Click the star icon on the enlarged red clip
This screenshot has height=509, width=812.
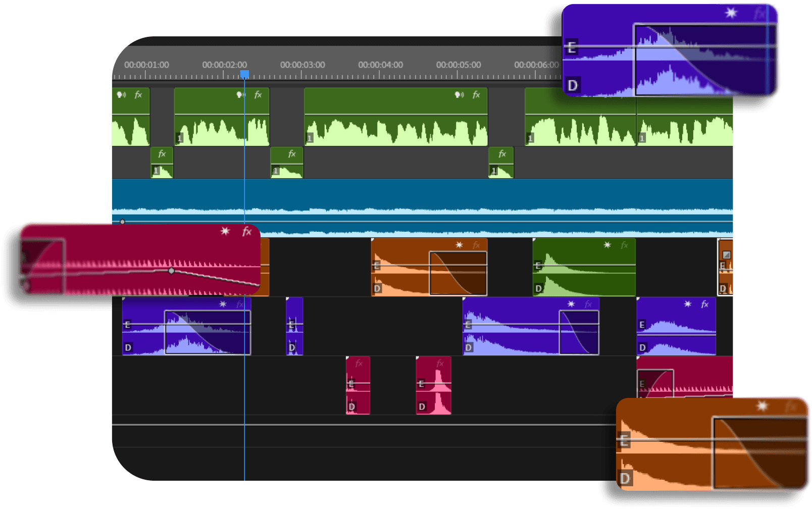[225, 231]
